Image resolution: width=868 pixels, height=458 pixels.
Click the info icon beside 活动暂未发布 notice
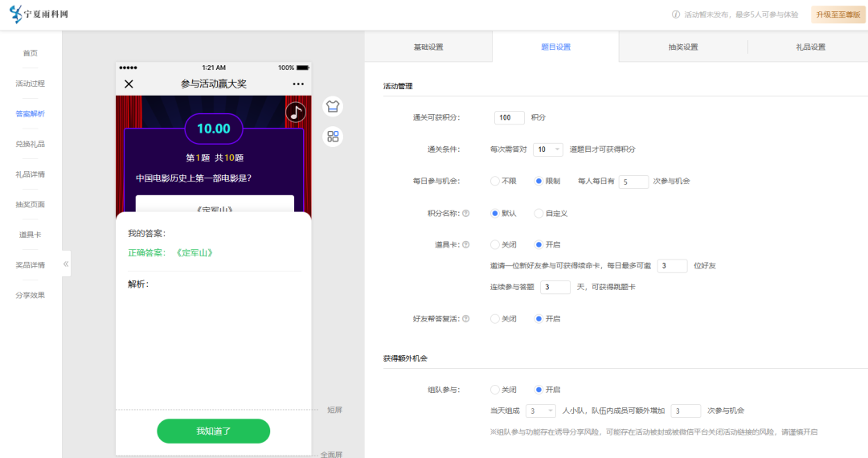(x=676, y=14)
